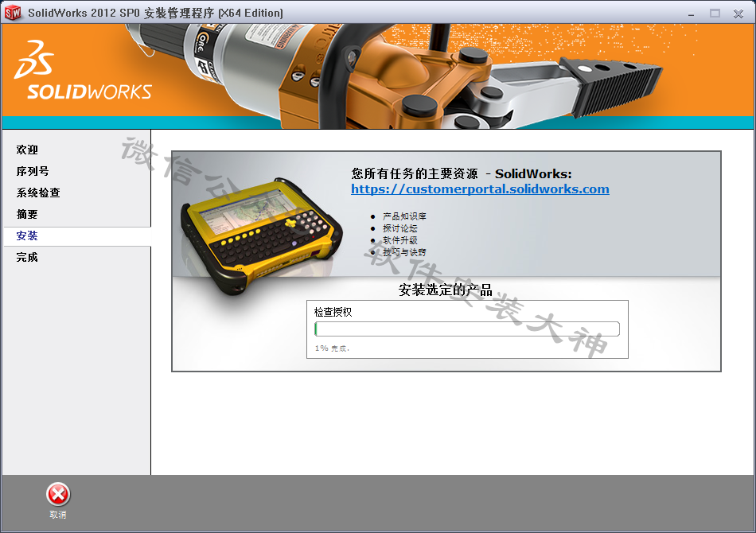The height and width of the screenshot is (533, 756).
Task: Click the rugged tablet computer image
Action: pos(261,236)
